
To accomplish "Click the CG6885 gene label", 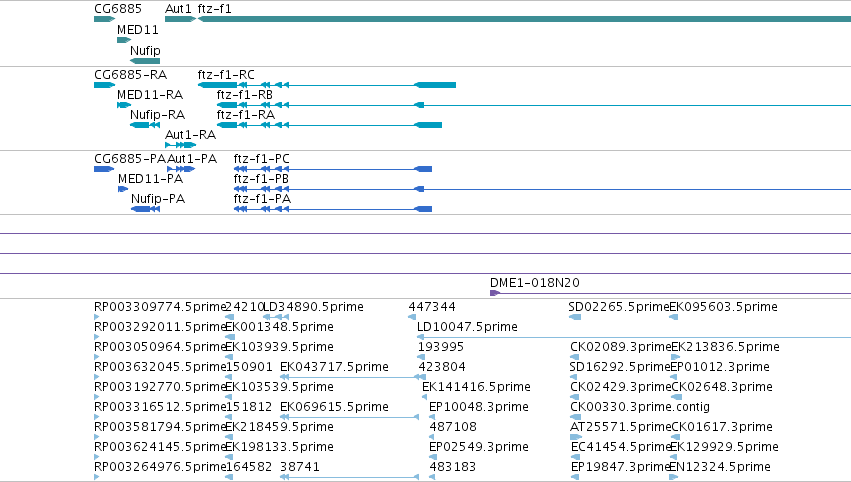I will coord(118,9).
